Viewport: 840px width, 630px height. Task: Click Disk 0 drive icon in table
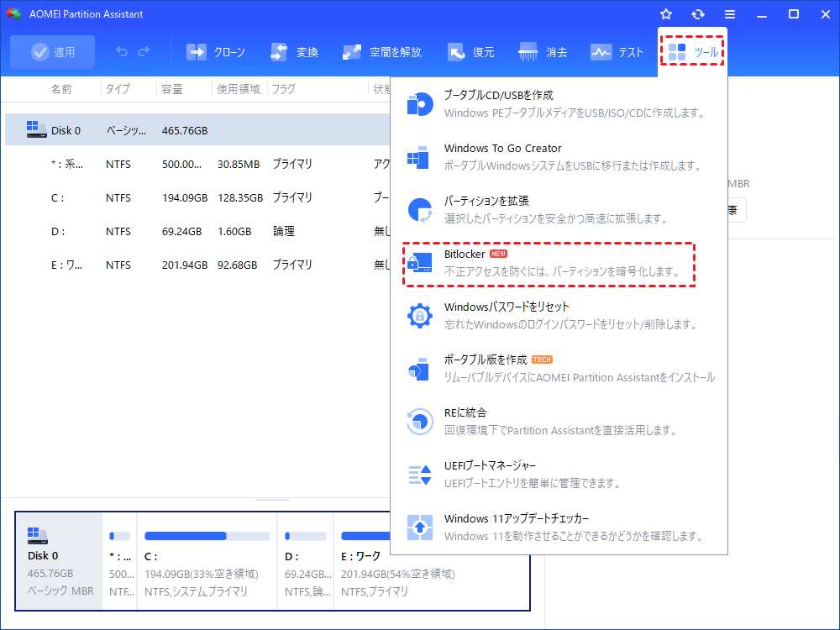36,129
